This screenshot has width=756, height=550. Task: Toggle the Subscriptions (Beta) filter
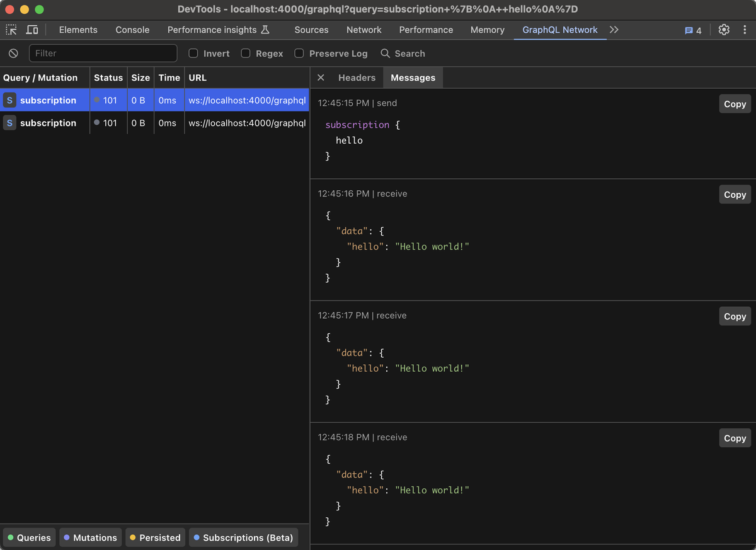[243, 537]
